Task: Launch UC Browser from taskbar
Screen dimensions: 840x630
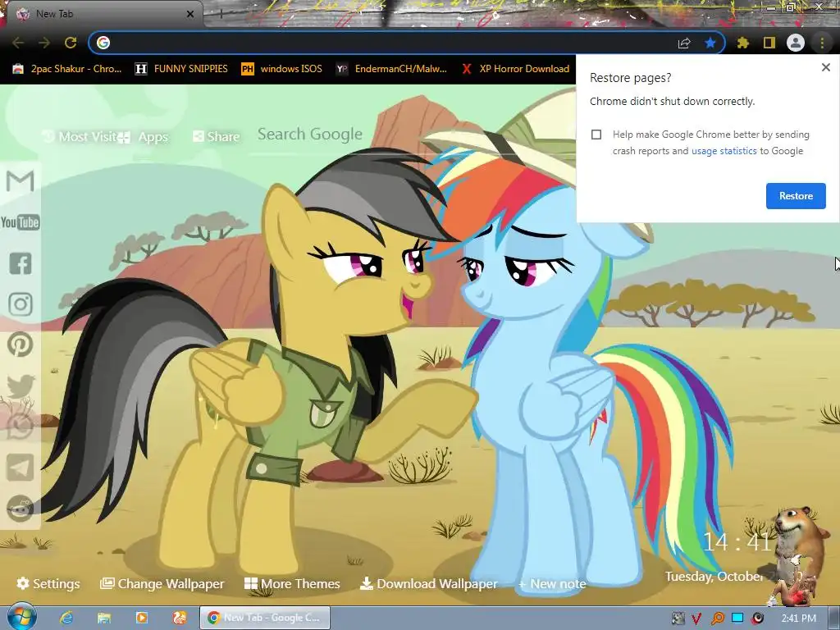Action: (x=180, y=618)
